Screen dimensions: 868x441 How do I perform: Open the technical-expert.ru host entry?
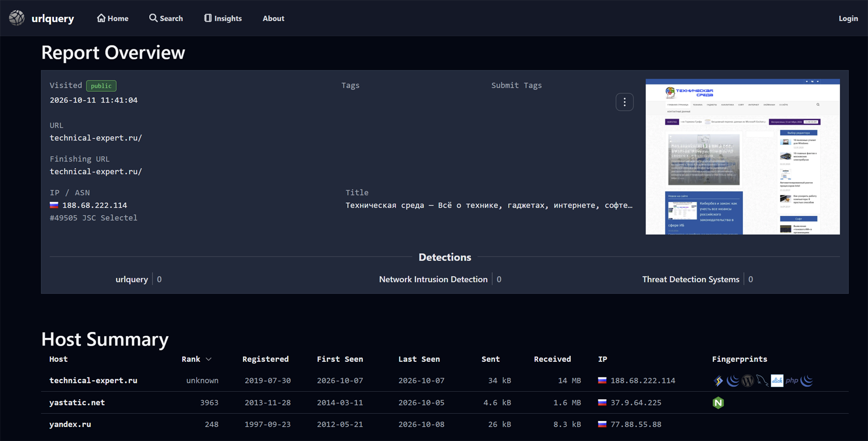pyautogui.click(x=93, y=381)
